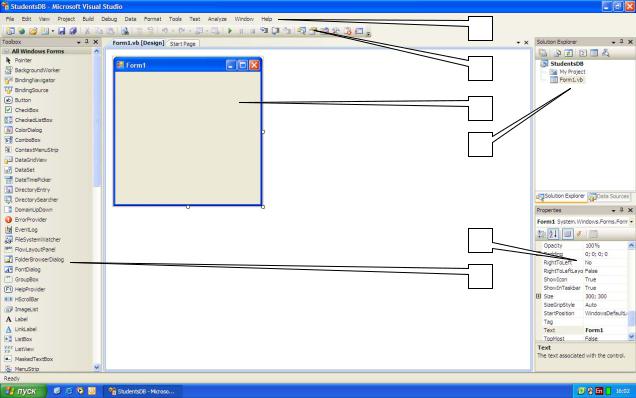
Task: Open Solution Explorer window position dropdown
Action: coord(613,42)
